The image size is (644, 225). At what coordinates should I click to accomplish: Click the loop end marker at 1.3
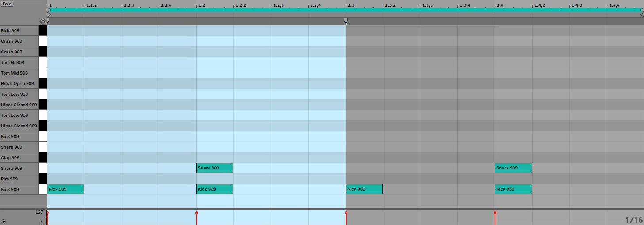pos(346,20)
